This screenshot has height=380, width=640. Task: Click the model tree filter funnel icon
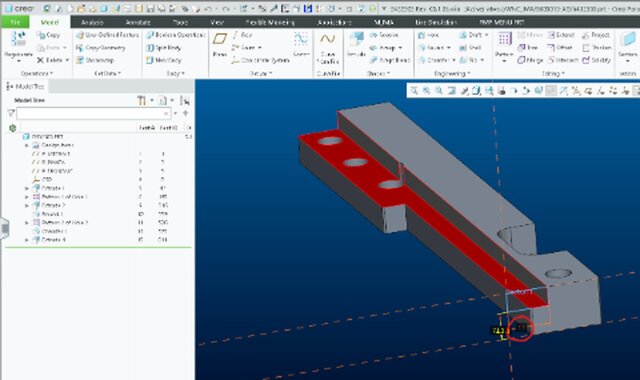11,113
